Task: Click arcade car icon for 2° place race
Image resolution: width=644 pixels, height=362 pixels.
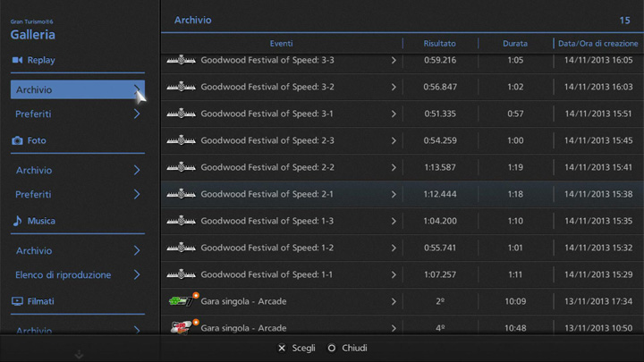Action: tap(182, 301)
